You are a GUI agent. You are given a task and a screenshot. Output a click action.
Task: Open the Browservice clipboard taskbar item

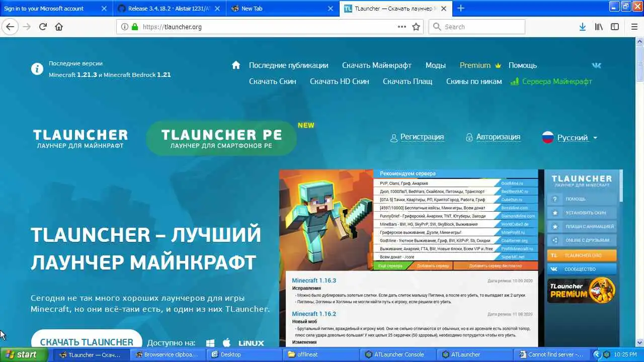click(167, 354)
